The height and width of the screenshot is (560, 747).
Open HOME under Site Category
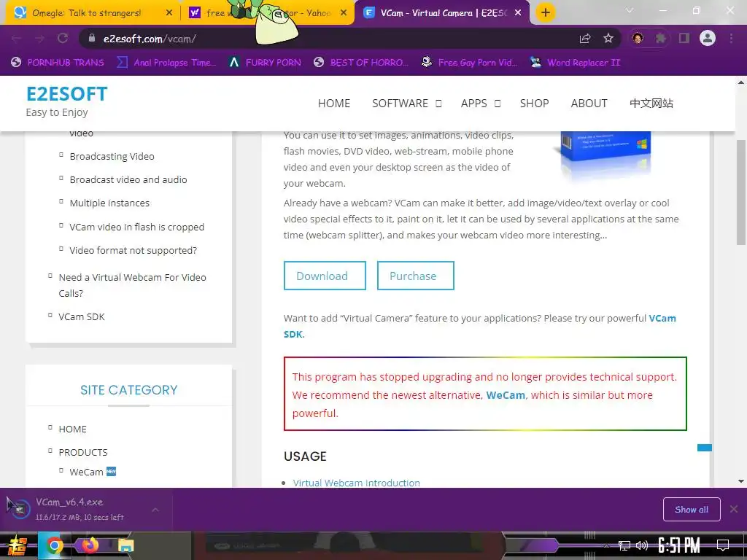point(72,429)
